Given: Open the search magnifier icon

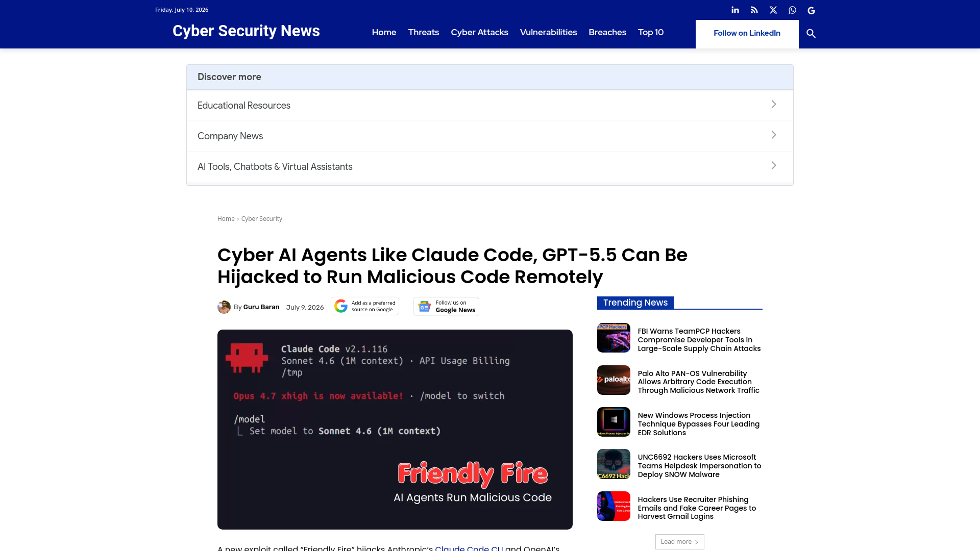Looking at the screenshot, I should [x=811, y=34].
